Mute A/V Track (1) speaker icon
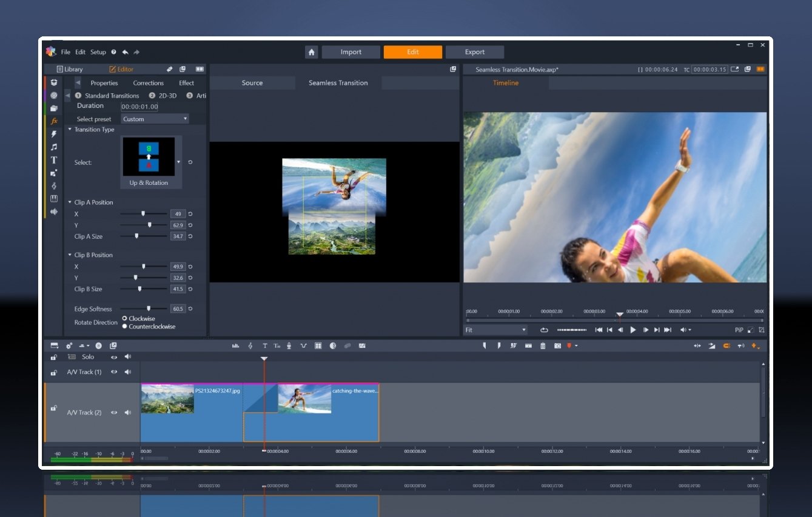This screenshot has width=812, height=517. point(127,372)
